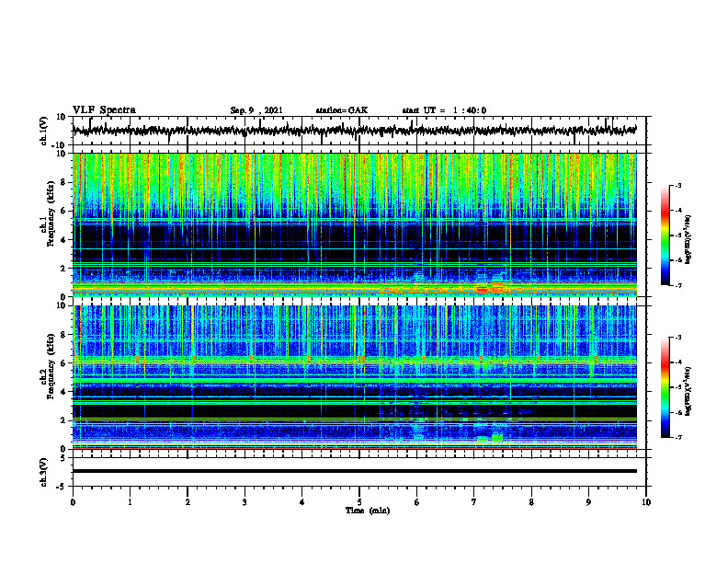Click time axis tick label "4"
The image size is (728, 563).
302,502
